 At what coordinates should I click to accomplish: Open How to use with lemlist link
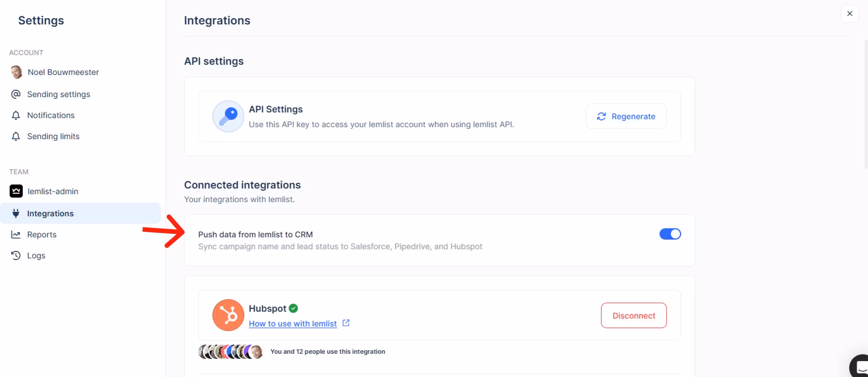293,323
